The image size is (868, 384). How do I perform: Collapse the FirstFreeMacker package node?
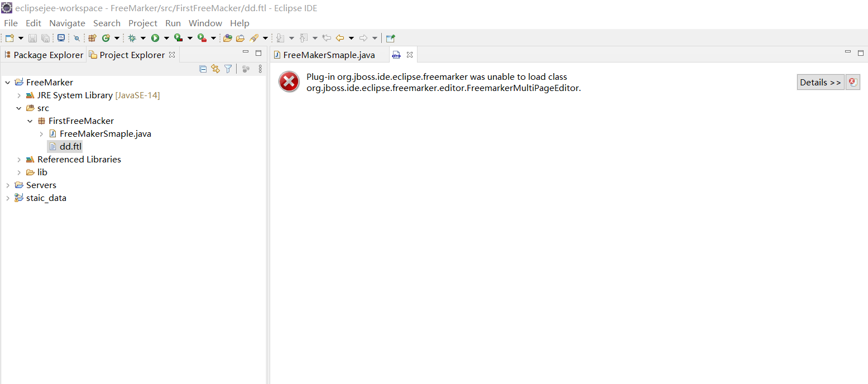(30, 121)
